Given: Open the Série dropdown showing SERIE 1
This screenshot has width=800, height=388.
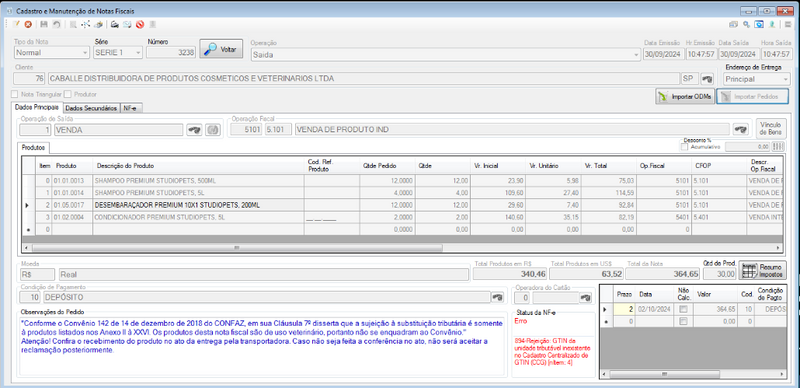Looking at the screenshot, I should pos(118,52).
